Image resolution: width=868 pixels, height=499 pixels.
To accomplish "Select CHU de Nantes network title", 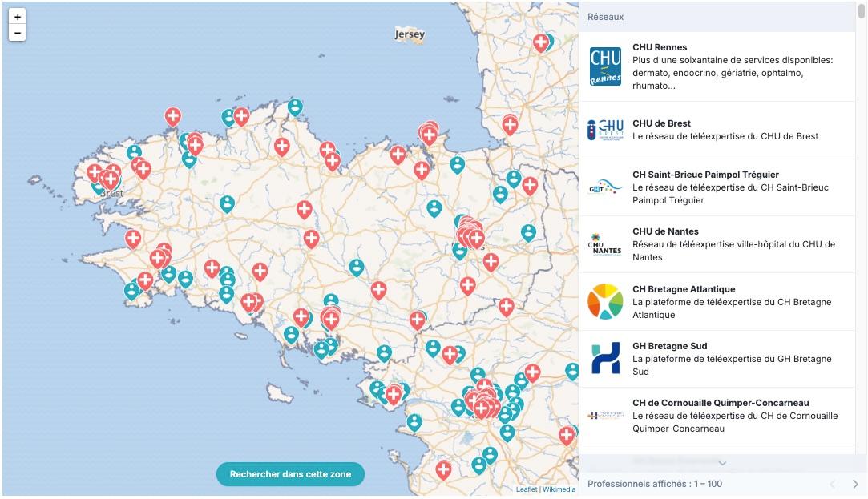I will click(x=665, y=231).
